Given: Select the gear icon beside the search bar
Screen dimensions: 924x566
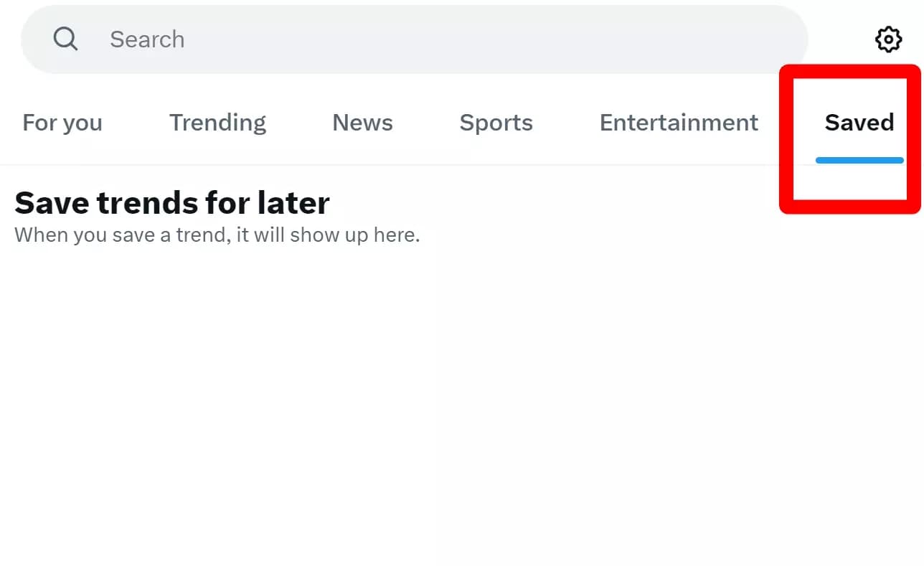Looking at the screenshot, I should [x=888, y=39].
